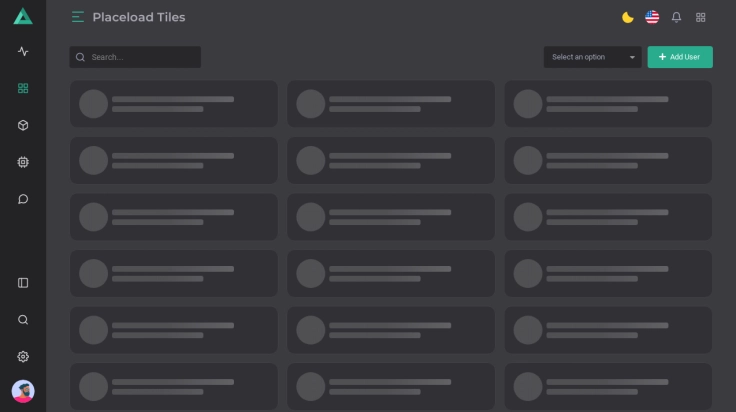
Task: Click the first placeholder tile
Action: pos(173,104)
